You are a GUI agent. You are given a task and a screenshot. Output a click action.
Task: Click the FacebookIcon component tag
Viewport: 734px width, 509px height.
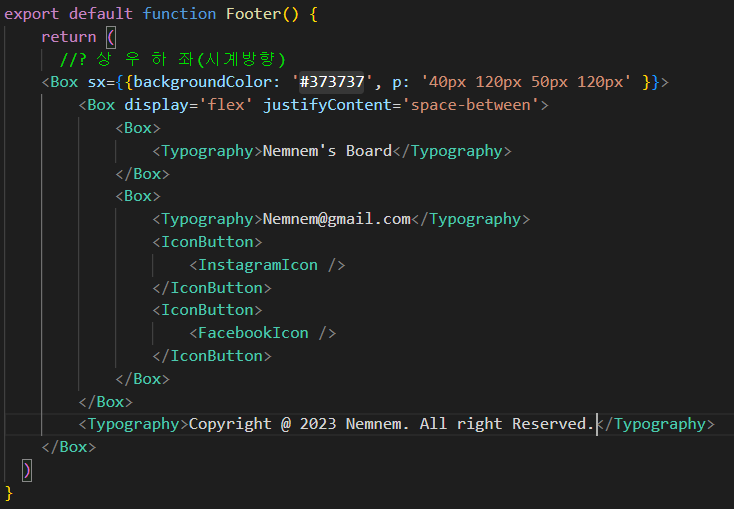(x=263, y=333)
